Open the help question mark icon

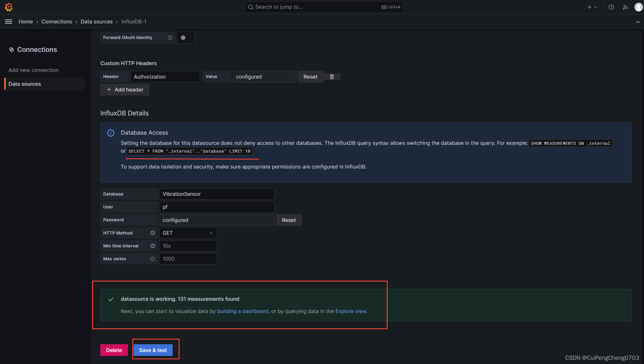point(611,7)
